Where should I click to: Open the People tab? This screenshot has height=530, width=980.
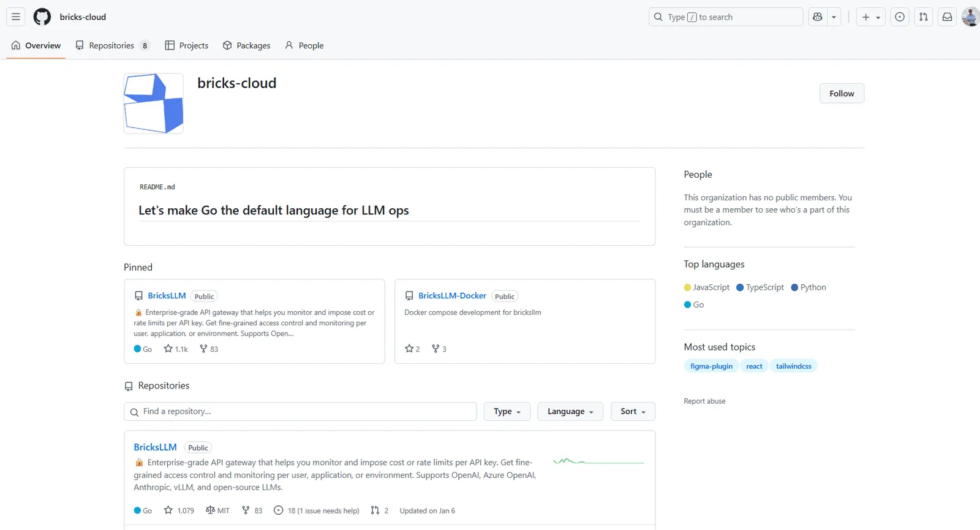(304, 45)
